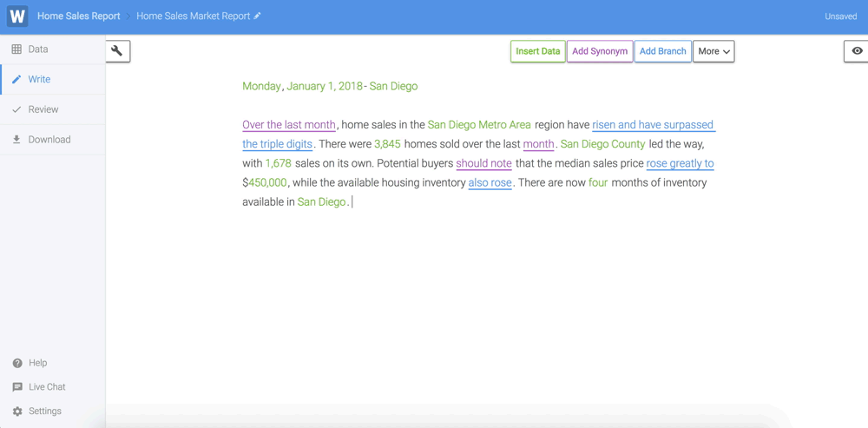Click San Diego in the date headline

[393, 86]
